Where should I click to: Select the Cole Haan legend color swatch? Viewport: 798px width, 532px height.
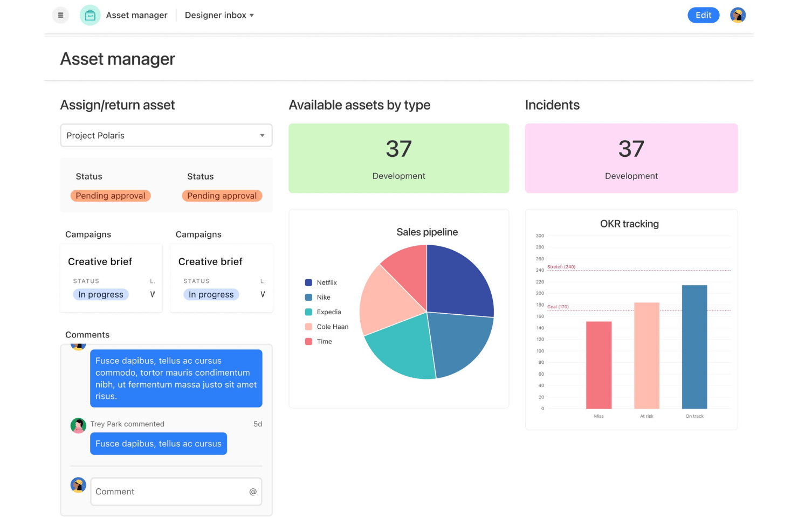tap(308, 327)
